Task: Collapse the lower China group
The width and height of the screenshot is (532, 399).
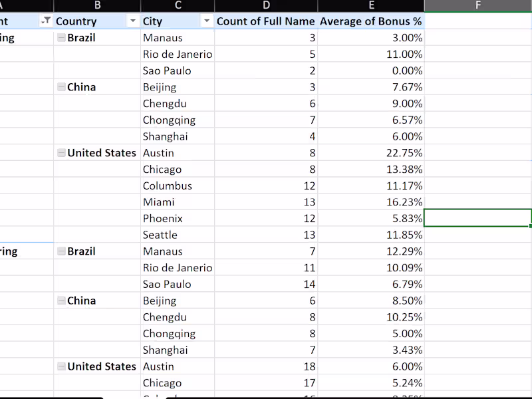Action: [61, 301]
